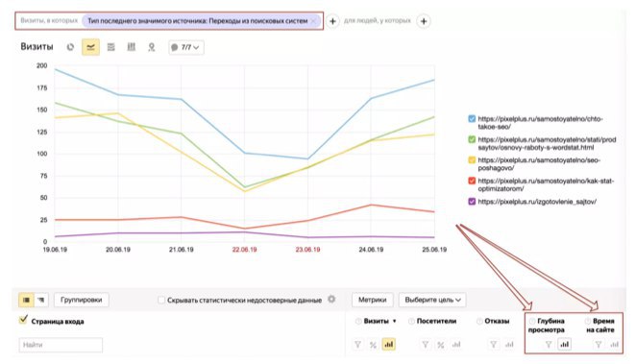The image size is (636, 364).
Task: Add visit condition with first plus button
Action: point(332,21)
